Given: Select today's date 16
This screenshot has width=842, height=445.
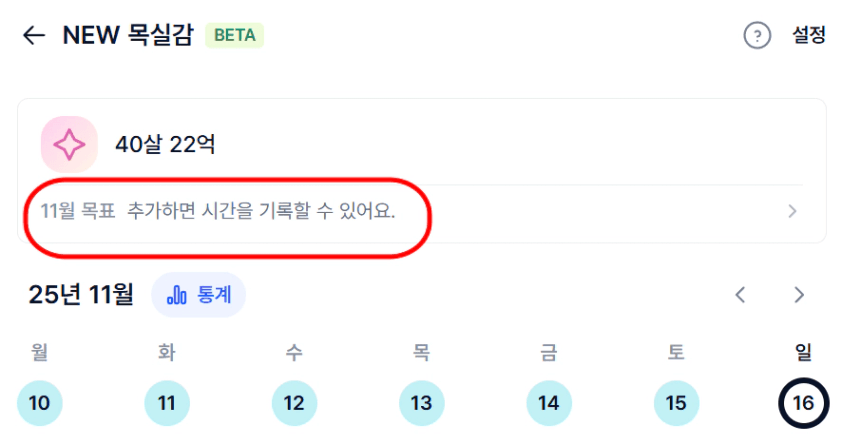Looking at the screenshot, I should [803, 403].
